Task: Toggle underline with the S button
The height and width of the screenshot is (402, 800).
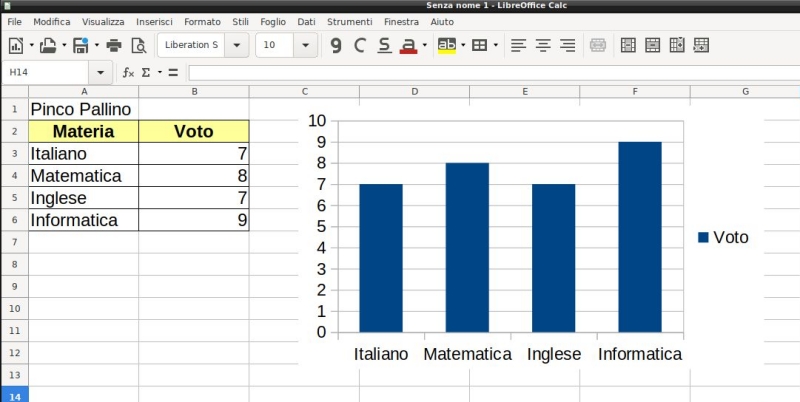Action: tap(384, 45)
